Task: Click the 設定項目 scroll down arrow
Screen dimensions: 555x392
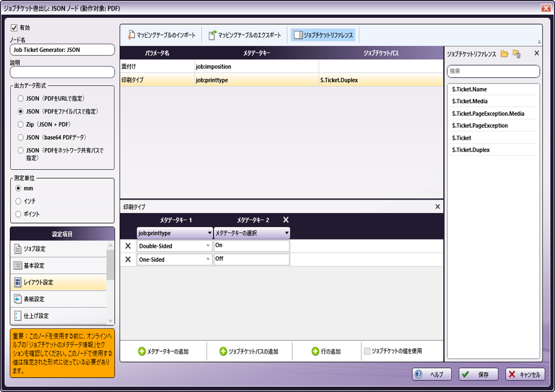Action: point(110,321)
